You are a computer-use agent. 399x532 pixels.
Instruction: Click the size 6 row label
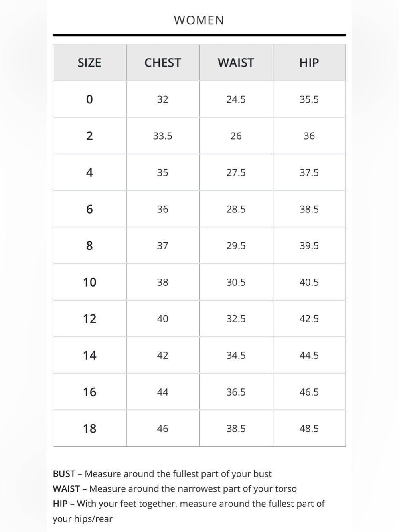click(89, 209)
